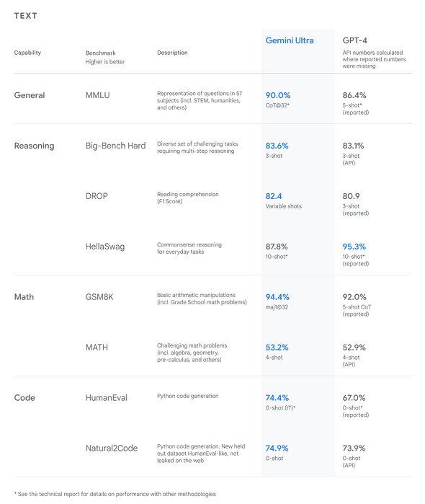Click the 90.0% MMLU score

coord(277,95)
